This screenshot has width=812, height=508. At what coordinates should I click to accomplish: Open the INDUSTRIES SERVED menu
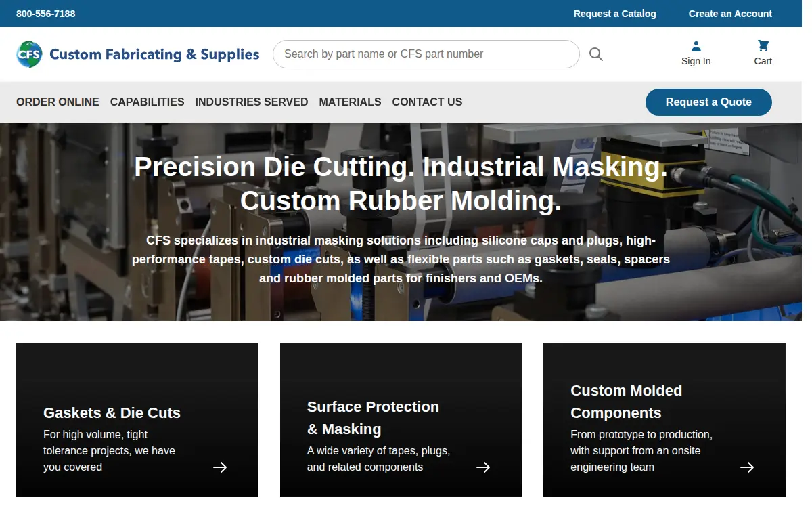252,102
